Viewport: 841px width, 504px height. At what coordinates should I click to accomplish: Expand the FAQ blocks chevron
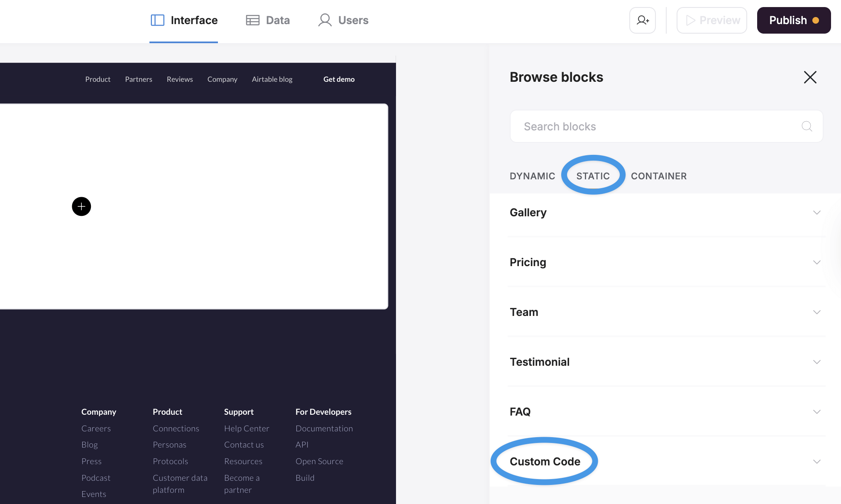coord(817,412)
